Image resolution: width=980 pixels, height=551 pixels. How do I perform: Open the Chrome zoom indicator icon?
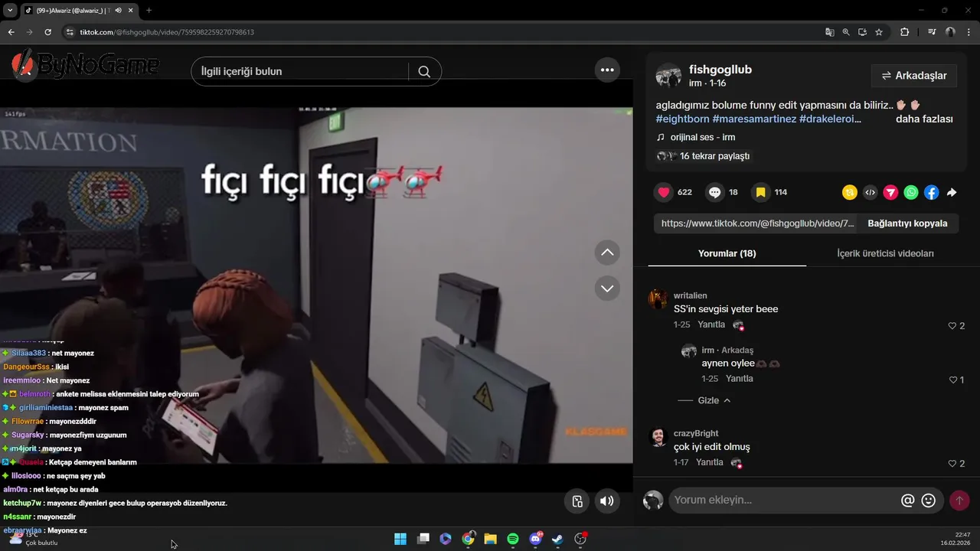[846, 32]
